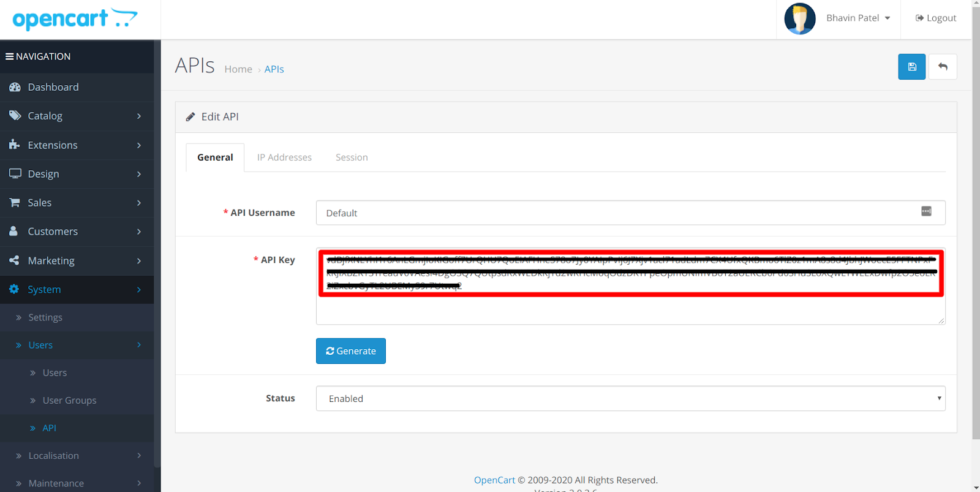980x492 pixels.
Task: Click the Back reply-arrow button
Action: click(x=943, y=67)
